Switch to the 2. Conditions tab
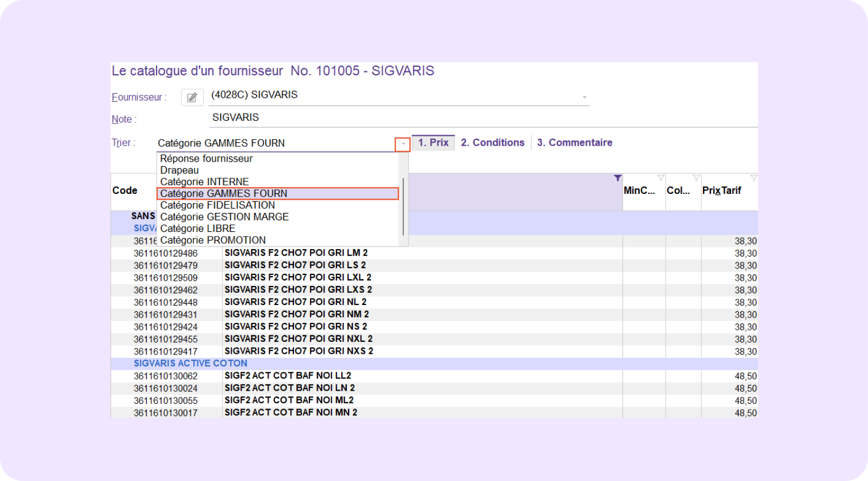The width and height of the screenshot is (868, 481). click(x=492, y=143)
